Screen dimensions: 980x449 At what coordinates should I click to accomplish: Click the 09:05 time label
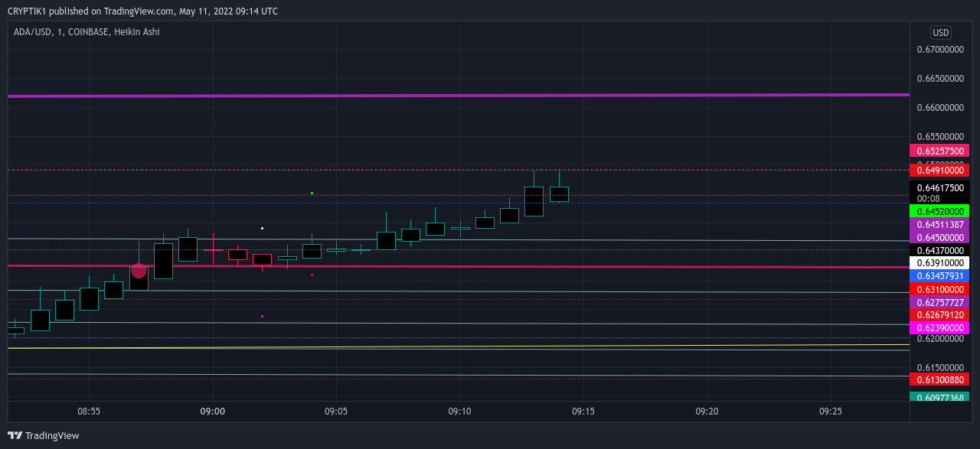coord(336,411)
